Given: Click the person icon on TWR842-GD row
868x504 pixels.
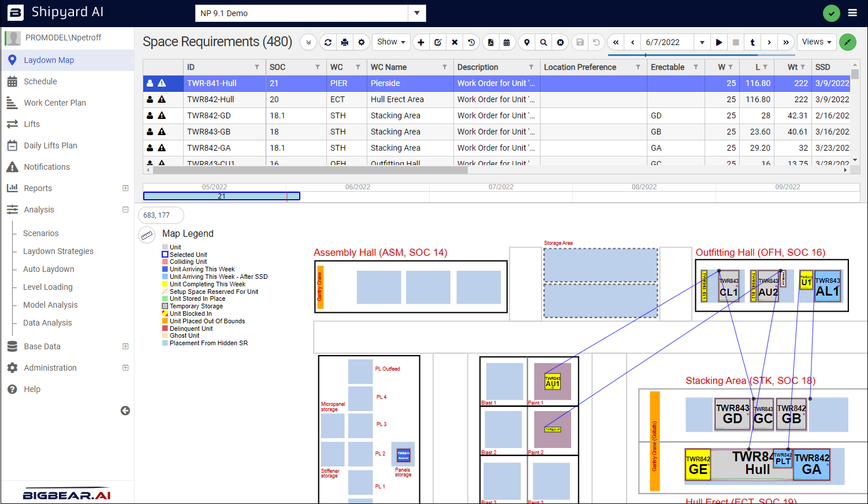Looking at the screenshot, I should click(150, 115).
